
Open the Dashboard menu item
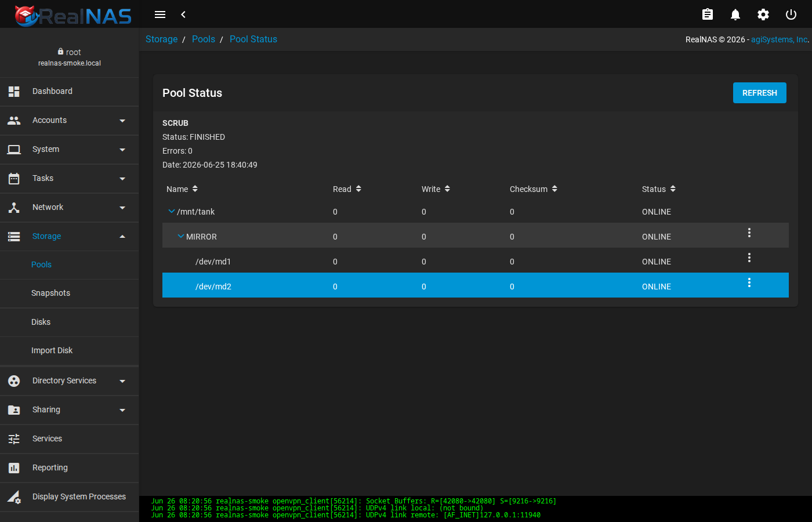coord(70,92)
